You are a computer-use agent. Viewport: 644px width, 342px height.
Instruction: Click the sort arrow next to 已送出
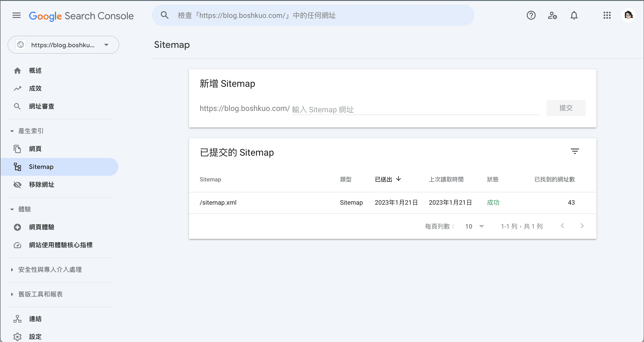399,179
